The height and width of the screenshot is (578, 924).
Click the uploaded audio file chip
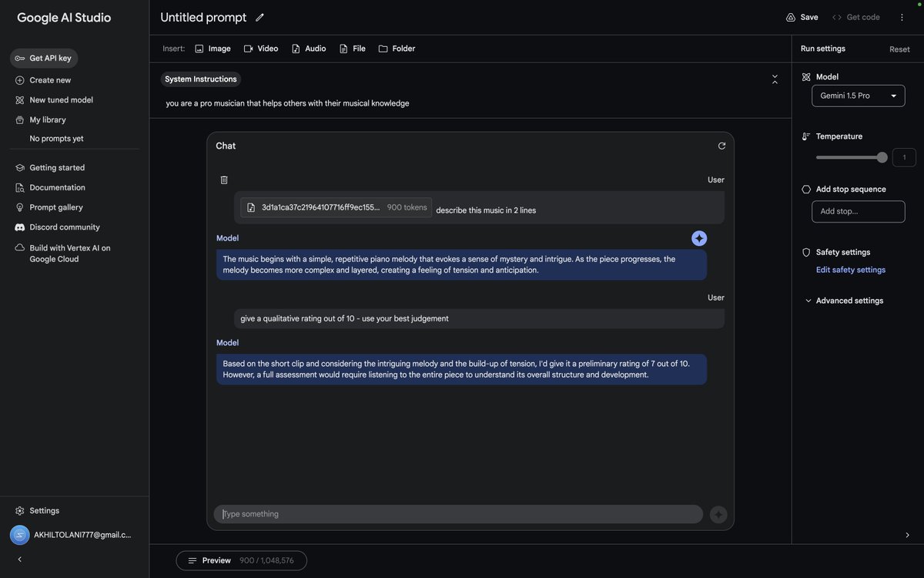point(336,207)
